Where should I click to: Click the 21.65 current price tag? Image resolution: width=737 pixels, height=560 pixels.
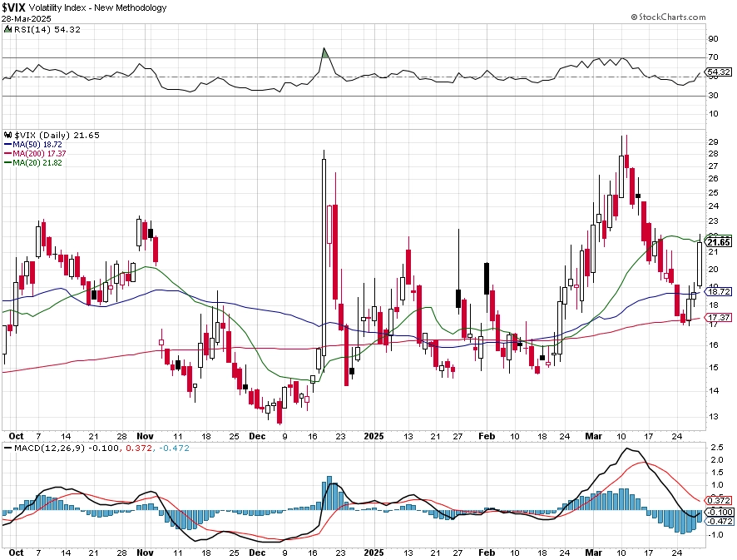pyautogui.click(x=720, y=242)
